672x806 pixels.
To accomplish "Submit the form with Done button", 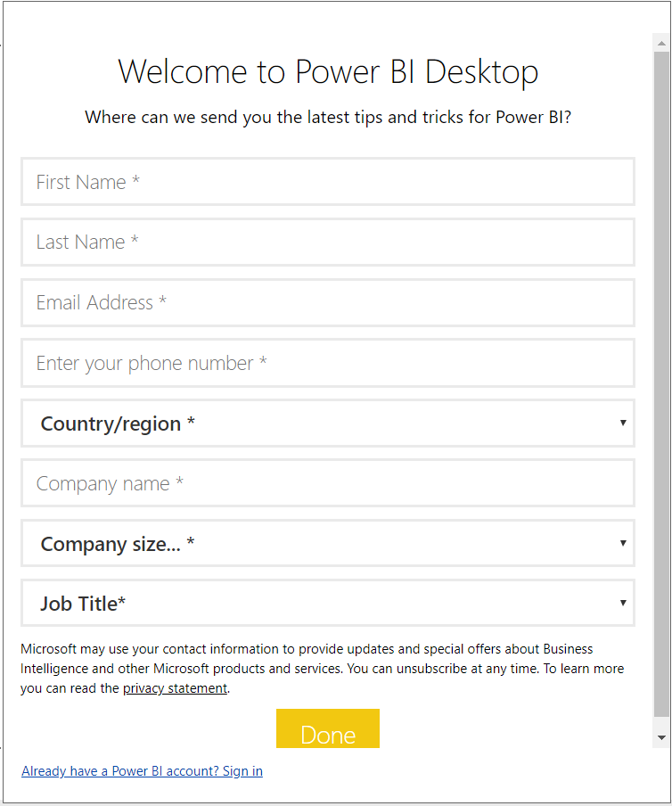I will [x=328, y=728].
